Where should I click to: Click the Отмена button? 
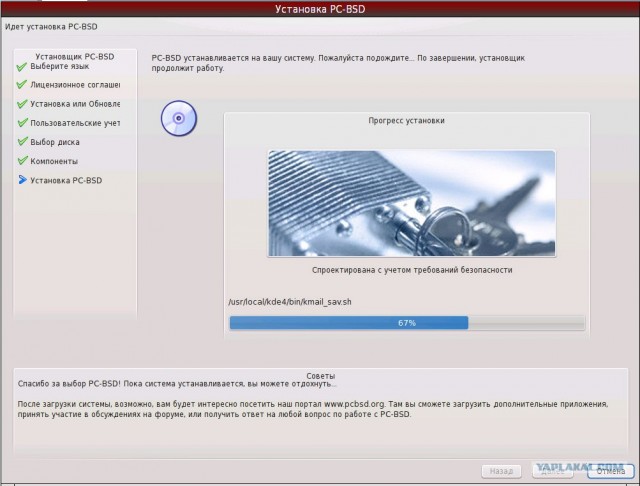tap(611, 471)
